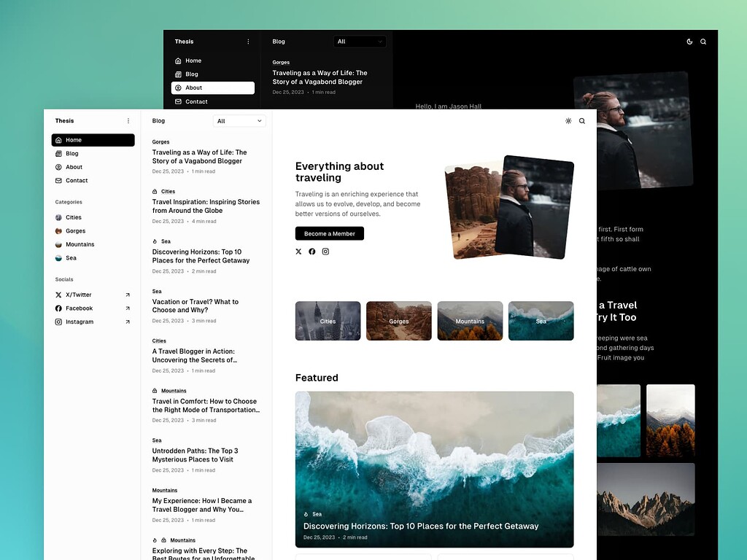Image resolution: width=747 pixels, height=560 pixels.
Task: Open the Contact page from the sidebar
Action: 75,181
